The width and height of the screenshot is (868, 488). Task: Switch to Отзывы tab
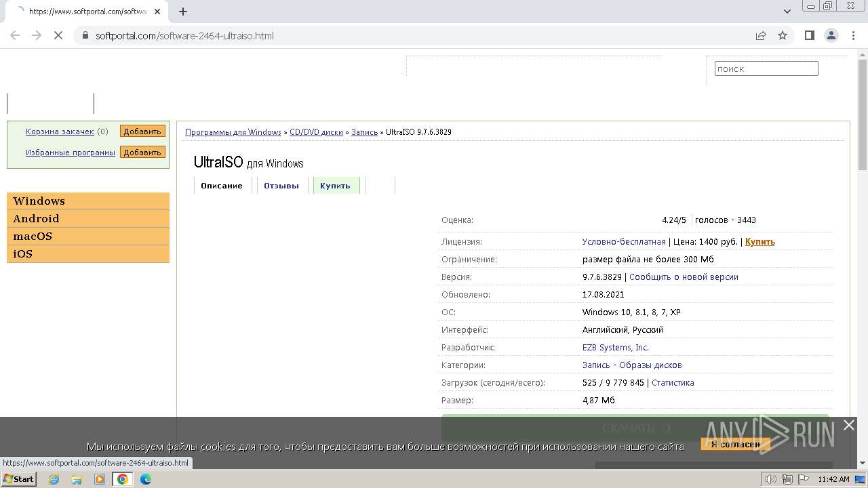tap(281, 186)
